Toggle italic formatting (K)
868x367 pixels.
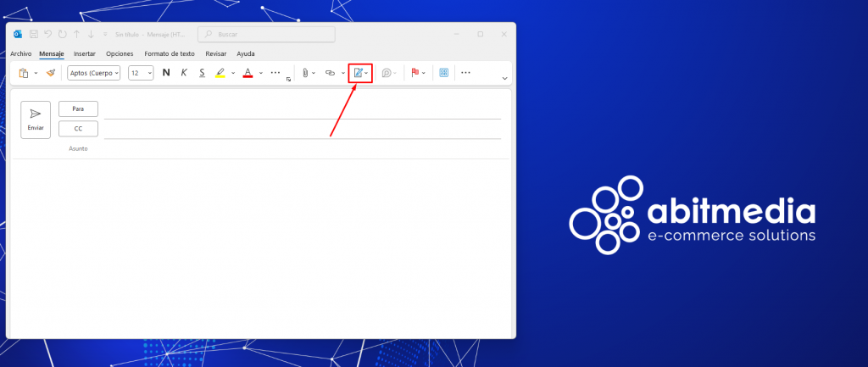tap(184, 73)
